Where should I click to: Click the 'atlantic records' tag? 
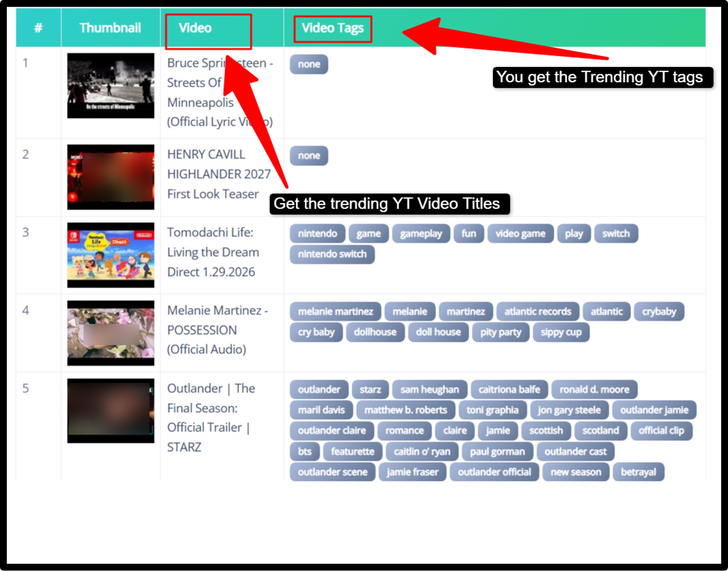tap(537, 312)
